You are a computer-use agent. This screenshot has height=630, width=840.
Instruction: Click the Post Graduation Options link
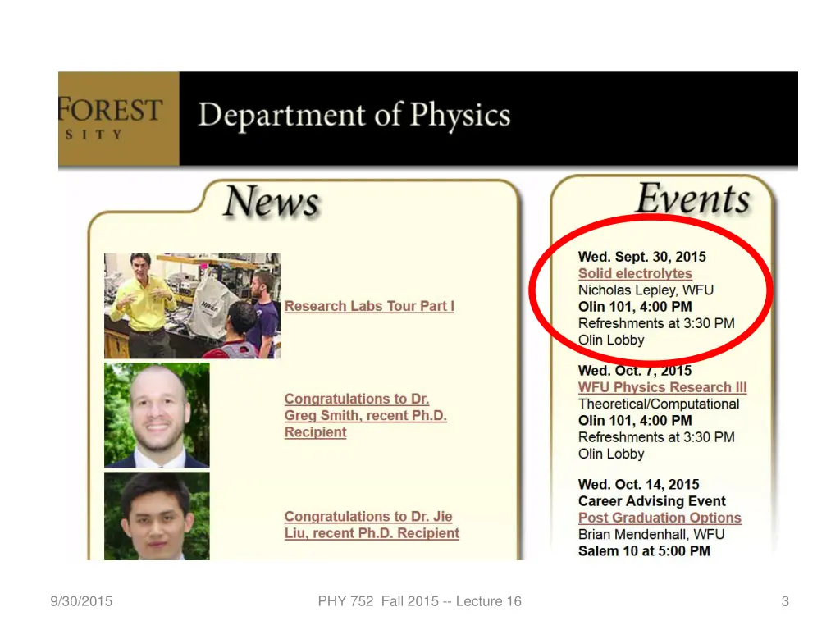660,518
